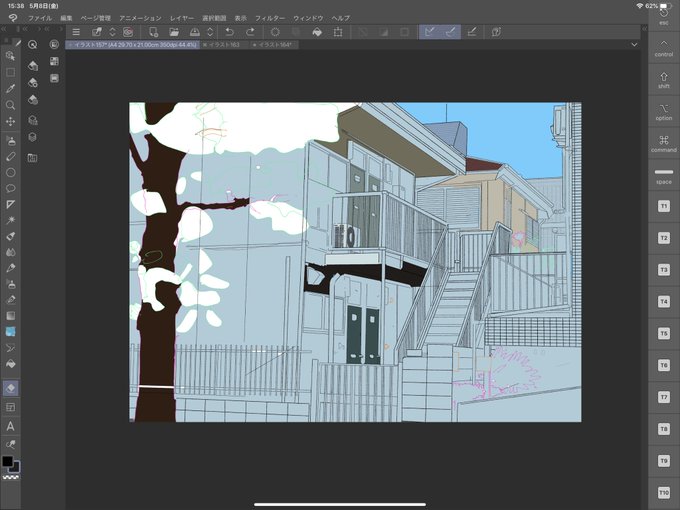Tap the space edge keyboard key
The width and height of the screenshot is (680, 510).
664,175
